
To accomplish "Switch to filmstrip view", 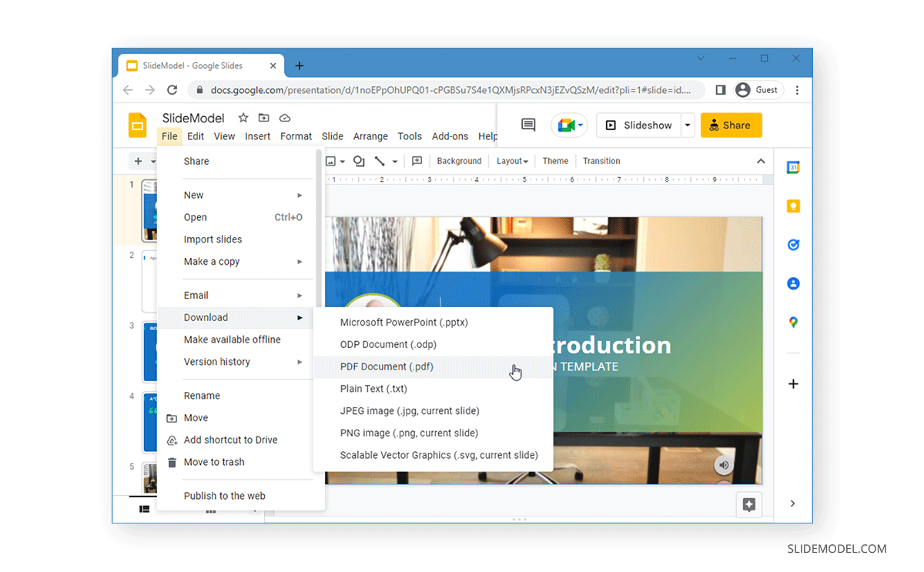I will 144,509.
